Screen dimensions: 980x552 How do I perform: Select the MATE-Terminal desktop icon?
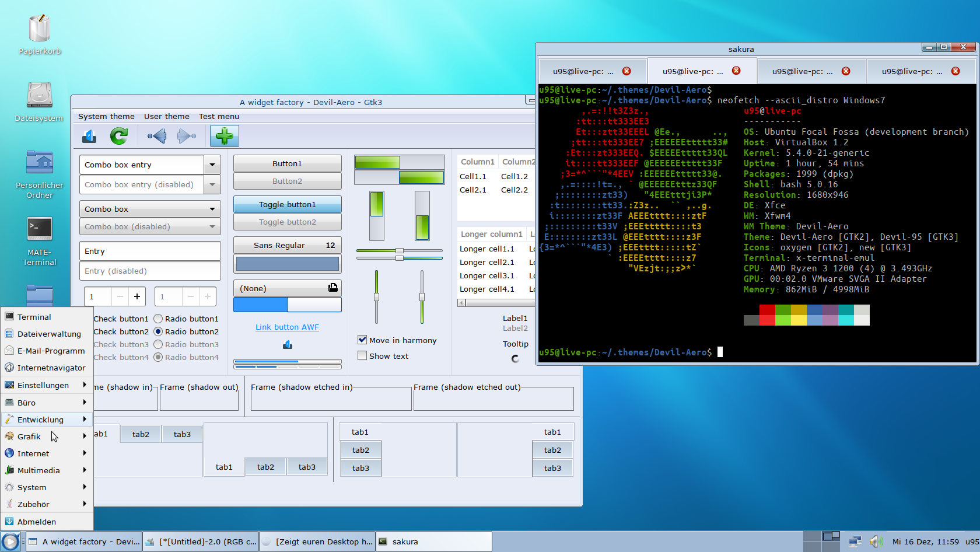coord(40,241)
